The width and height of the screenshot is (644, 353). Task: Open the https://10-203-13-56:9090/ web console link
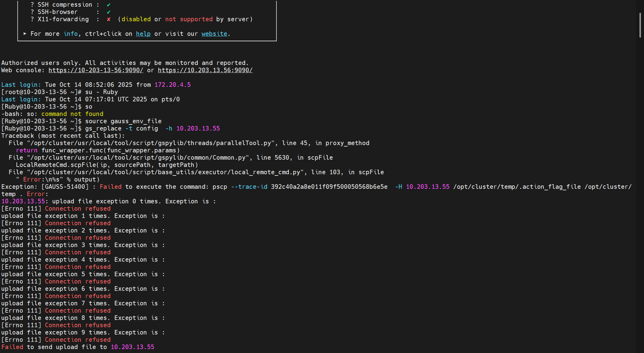pos(96,70)
